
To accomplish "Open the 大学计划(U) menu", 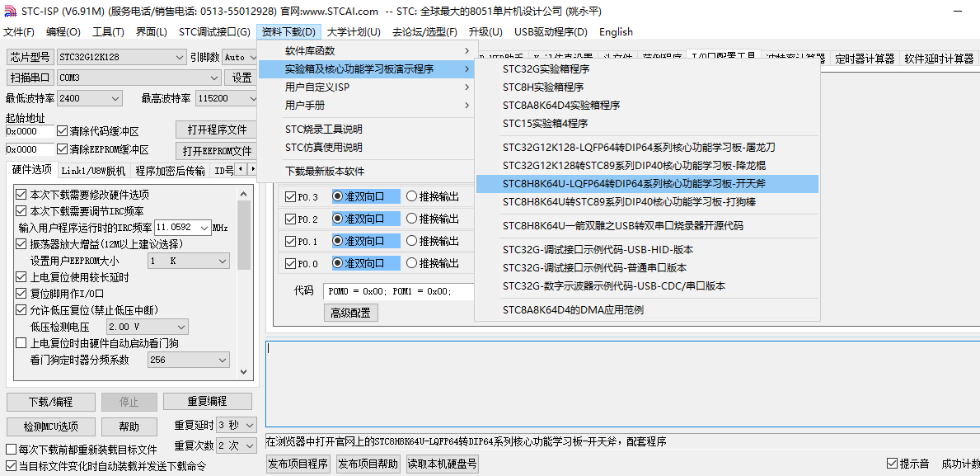I will click(x=354, y=32).
